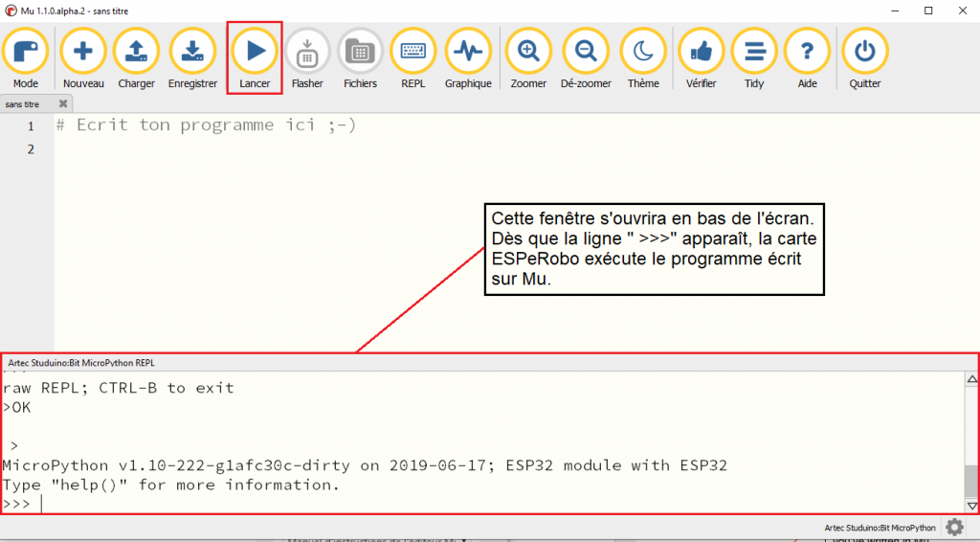Click the Mode button in toolbar
This screenshot has height=542, width=980.
[x=26, y=53]
